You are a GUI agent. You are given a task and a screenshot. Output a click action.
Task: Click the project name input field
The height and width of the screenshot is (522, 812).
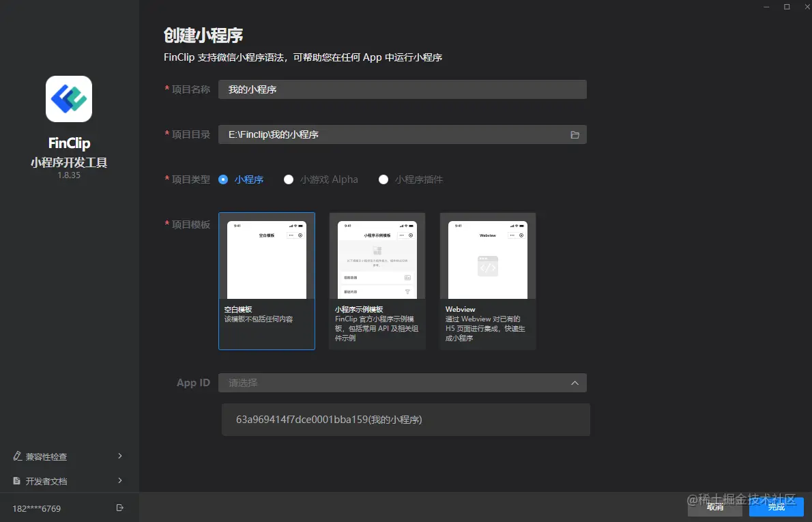(403, 89)
